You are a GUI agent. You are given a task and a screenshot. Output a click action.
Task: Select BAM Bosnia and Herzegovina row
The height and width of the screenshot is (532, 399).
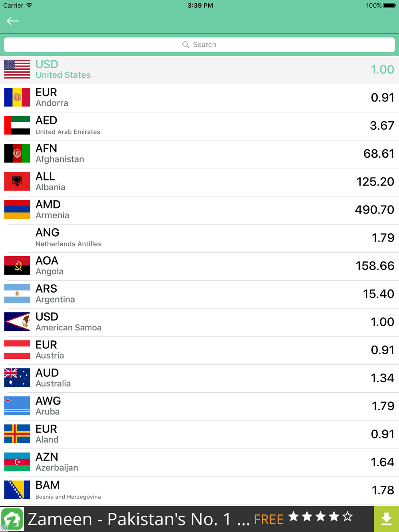(199, 490)
